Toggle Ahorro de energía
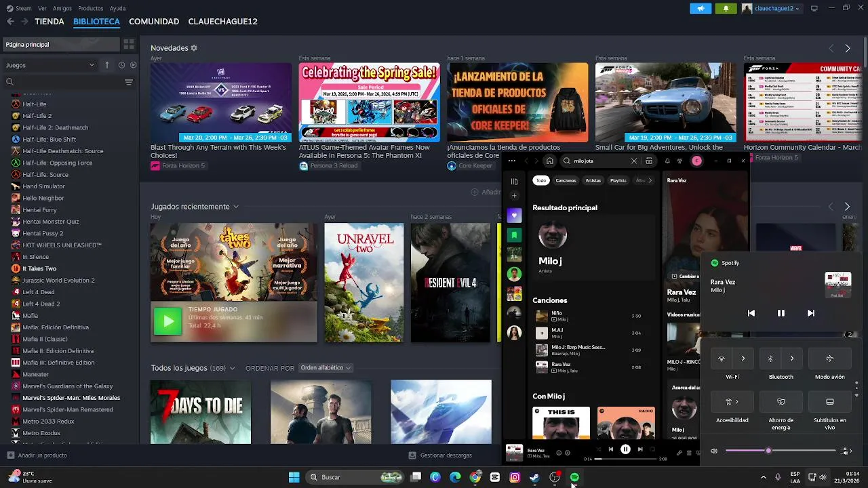Image resolution: width=868 pixels, height=488 pixels. pos(781,402)
